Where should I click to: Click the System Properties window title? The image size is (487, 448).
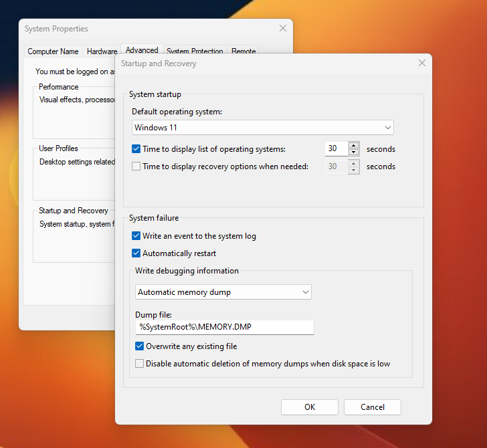pos(56,29)
